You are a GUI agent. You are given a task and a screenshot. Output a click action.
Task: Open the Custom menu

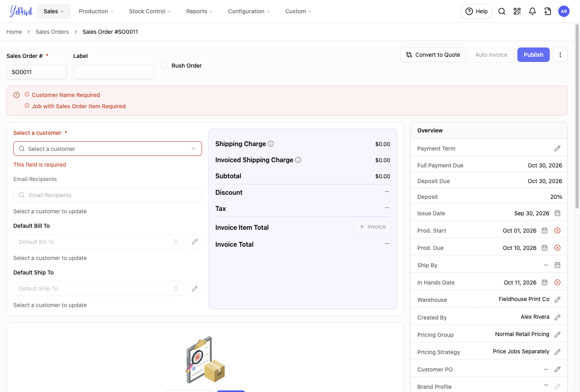298,11
